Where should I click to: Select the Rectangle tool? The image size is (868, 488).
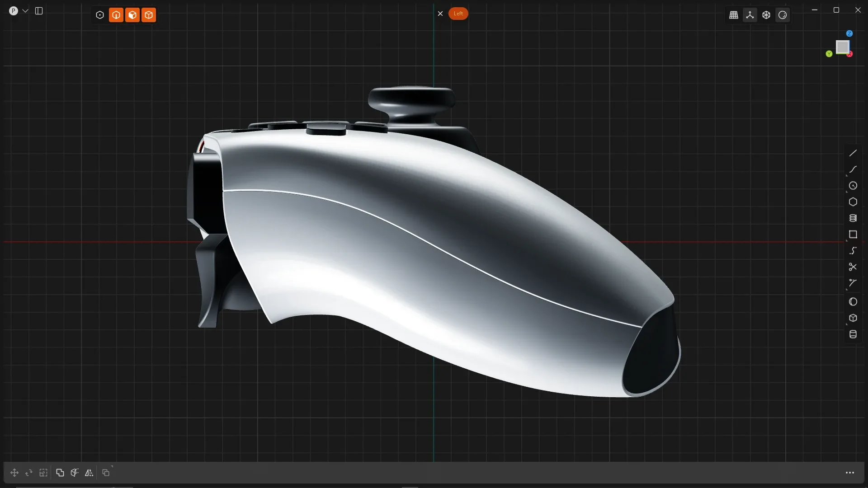click(853, 235)
